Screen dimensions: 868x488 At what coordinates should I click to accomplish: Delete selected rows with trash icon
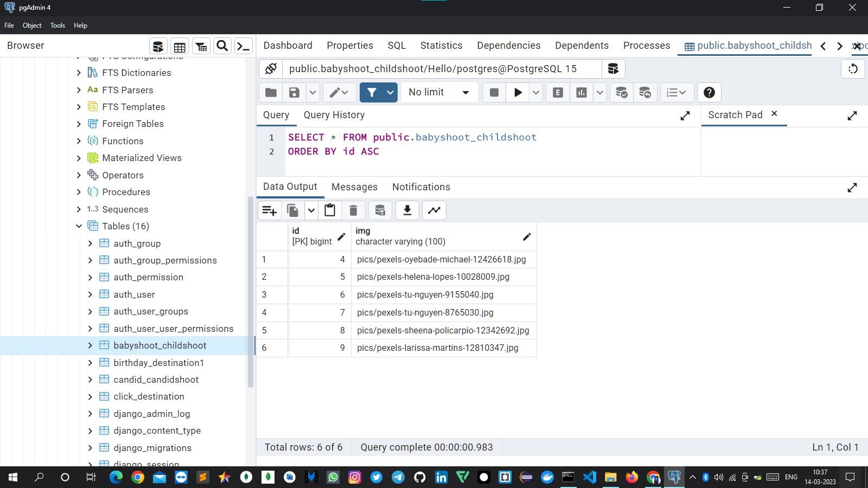[353, 210]
